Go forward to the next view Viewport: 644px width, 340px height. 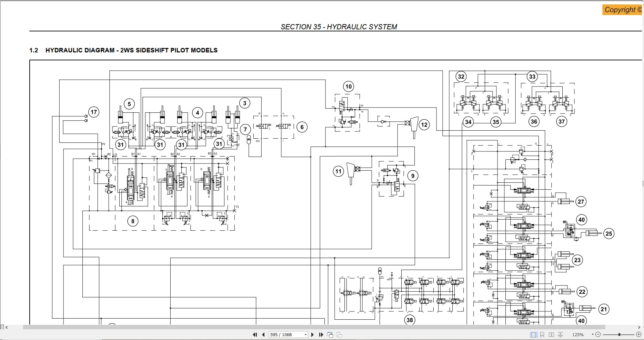point(339,334)
